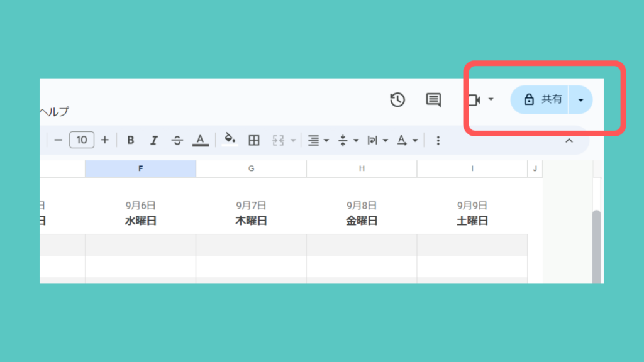Open version history clock icon

[x=397, y=100]
